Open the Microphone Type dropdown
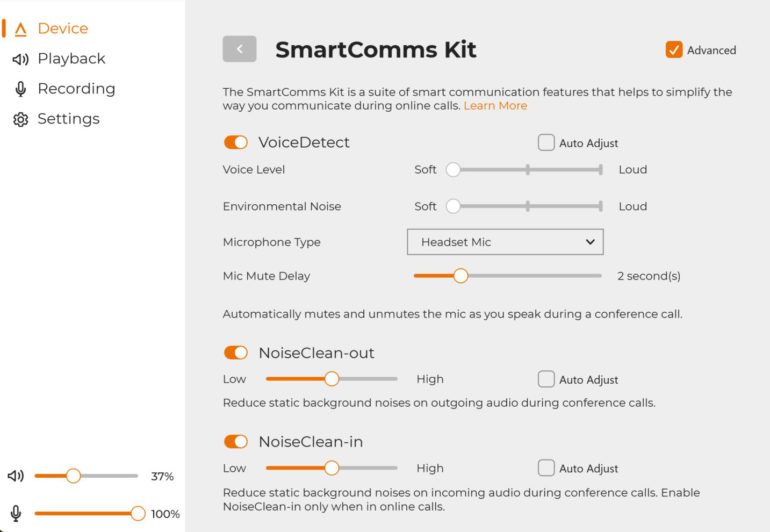770x532 pixels. point(505,242)
